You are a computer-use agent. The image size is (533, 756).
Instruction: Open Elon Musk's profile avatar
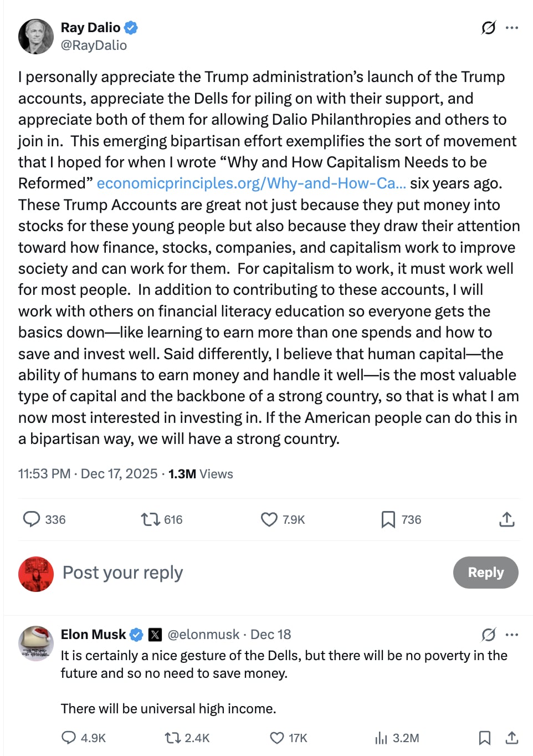[36, 644]
